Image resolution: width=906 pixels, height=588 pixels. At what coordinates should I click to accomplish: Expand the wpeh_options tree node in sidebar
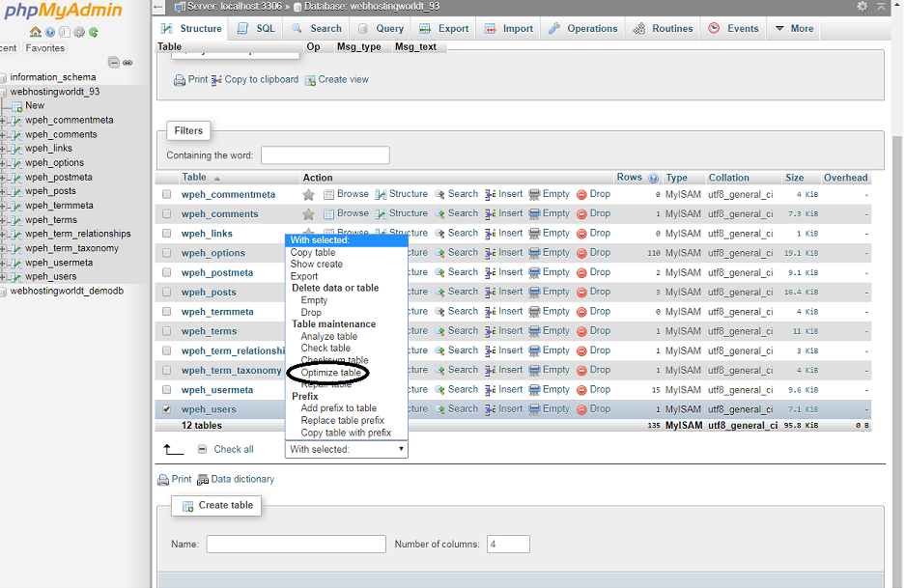[5, 163]
